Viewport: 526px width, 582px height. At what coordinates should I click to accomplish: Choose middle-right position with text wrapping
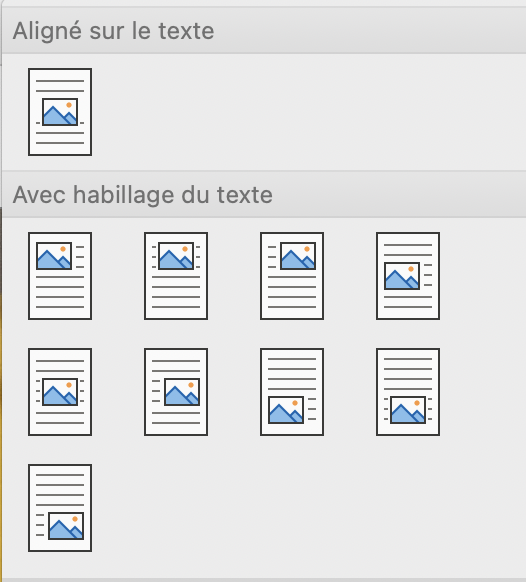(176, 392)
